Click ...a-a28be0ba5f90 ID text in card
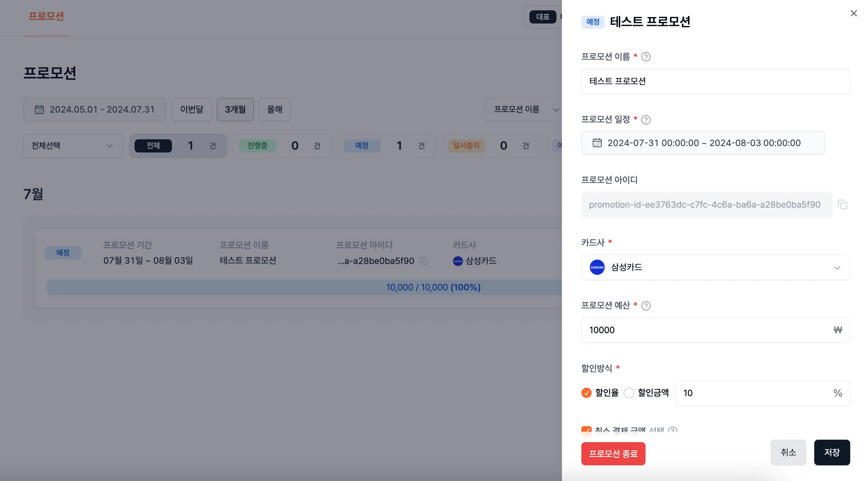This screenshot has width=868, height=481. [x=376, y=261]
